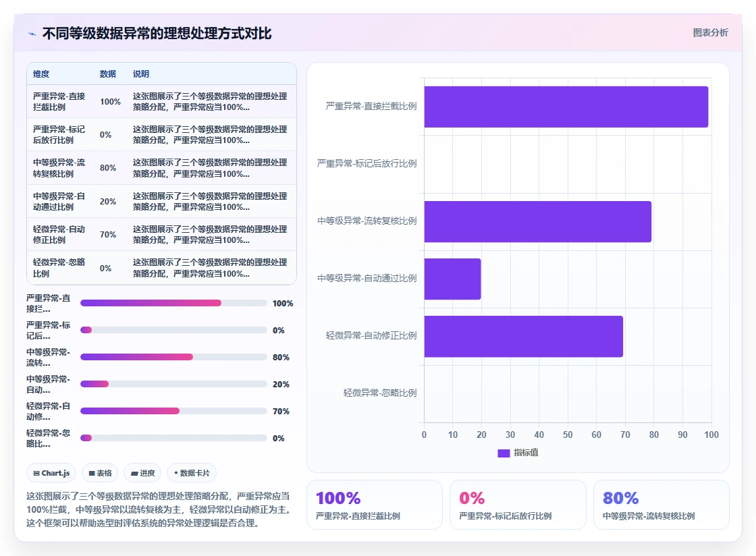Click the chart bar for 轻微异常-自动修正比例
This screenshot has height=556, width=756.
tap(524, 336)
